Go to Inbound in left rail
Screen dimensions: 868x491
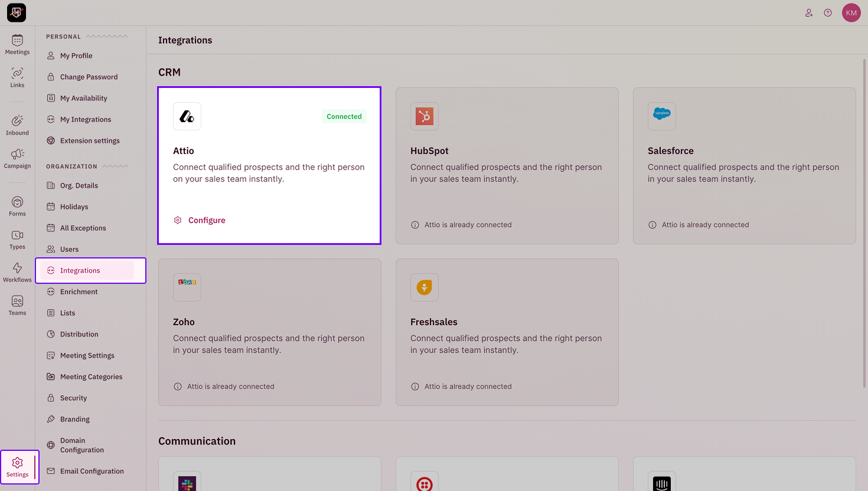[x=17, y=125]
